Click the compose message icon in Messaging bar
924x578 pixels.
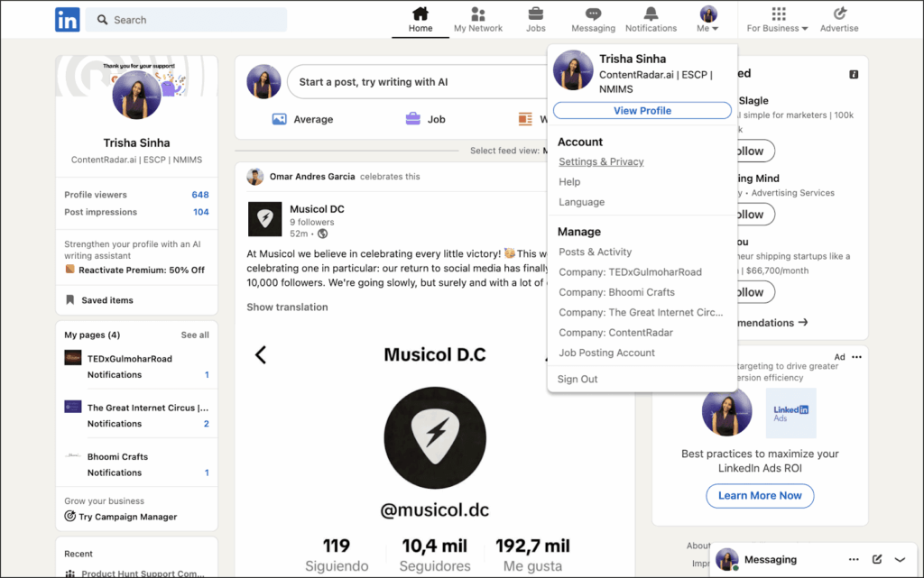(x=877, y=559)
